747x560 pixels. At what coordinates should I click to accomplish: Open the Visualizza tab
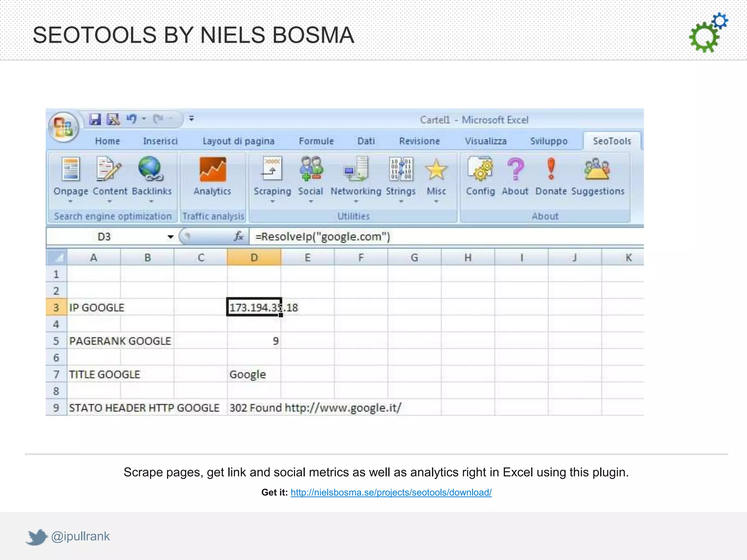485,141
